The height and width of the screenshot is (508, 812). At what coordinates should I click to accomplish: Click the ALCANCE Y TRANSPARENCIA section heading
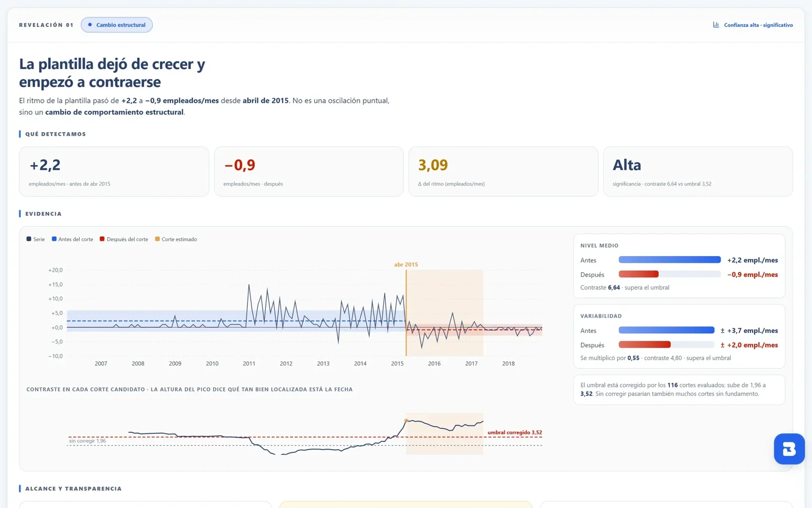point(73,489)
